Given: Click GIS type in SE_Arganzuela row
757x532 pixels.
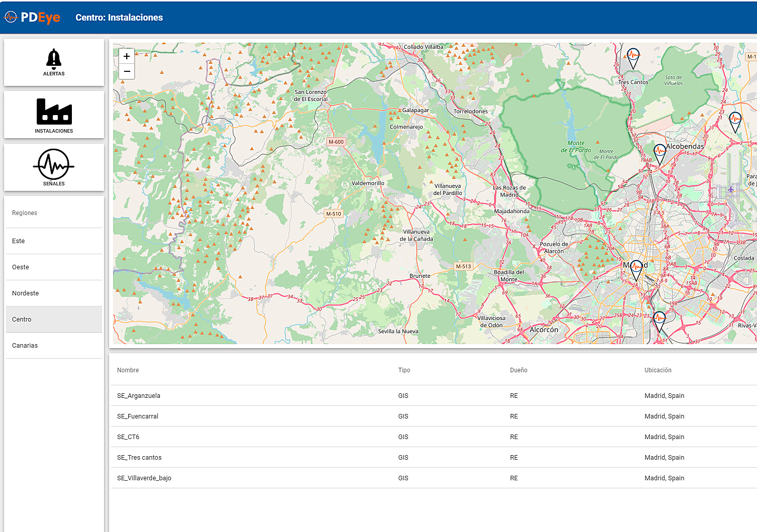Looking at the screenshot, I should [403, 396].
